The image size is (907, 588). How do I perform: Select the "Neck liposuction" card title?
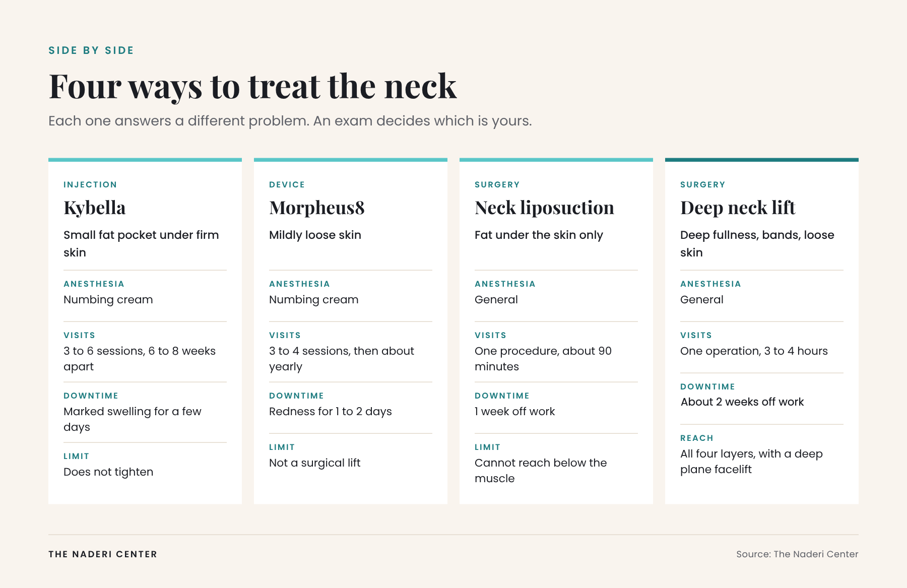coord(545,208)
